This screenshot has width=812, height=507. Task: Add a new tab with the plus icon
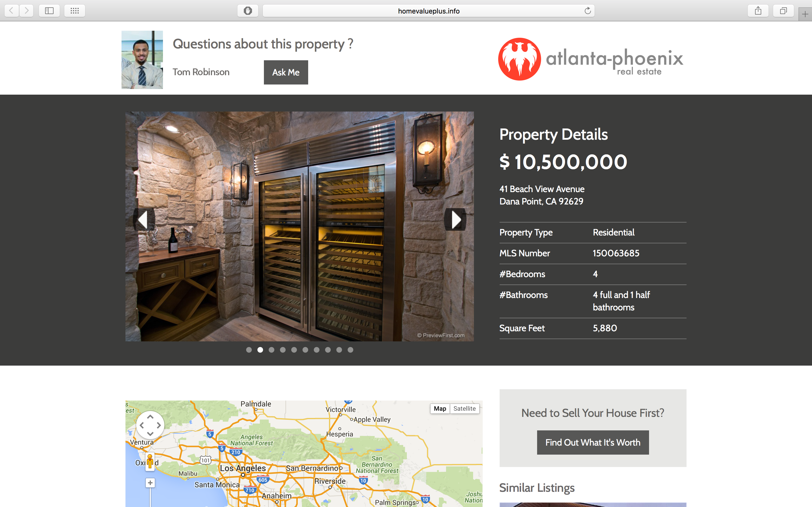[x=805, y=14]
